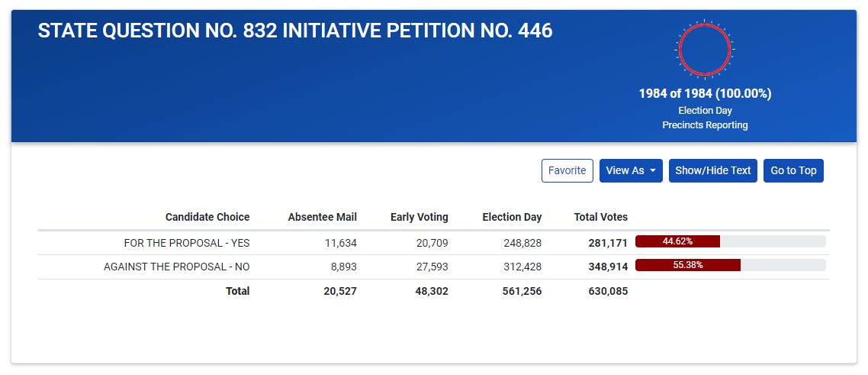Click the Election Day column header
Screen dimensions: 868x375
pyautogui.click(x=512, y=217)
